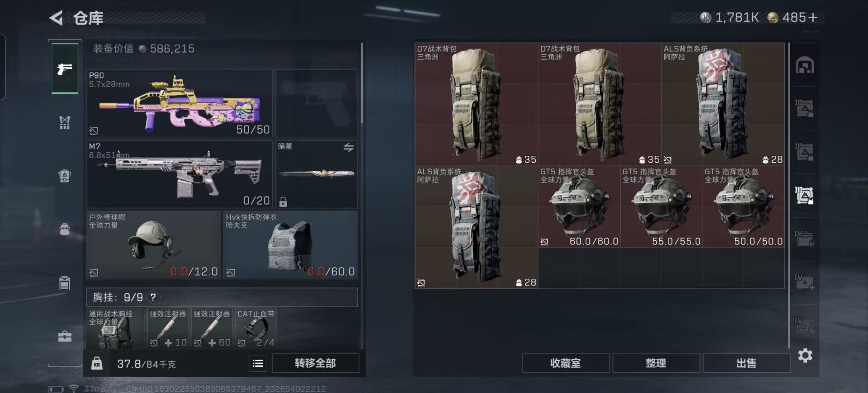This screenshot has width=868, height=393.
Task: Select the weapons tab with gun icon
Action: pos(65,69)
